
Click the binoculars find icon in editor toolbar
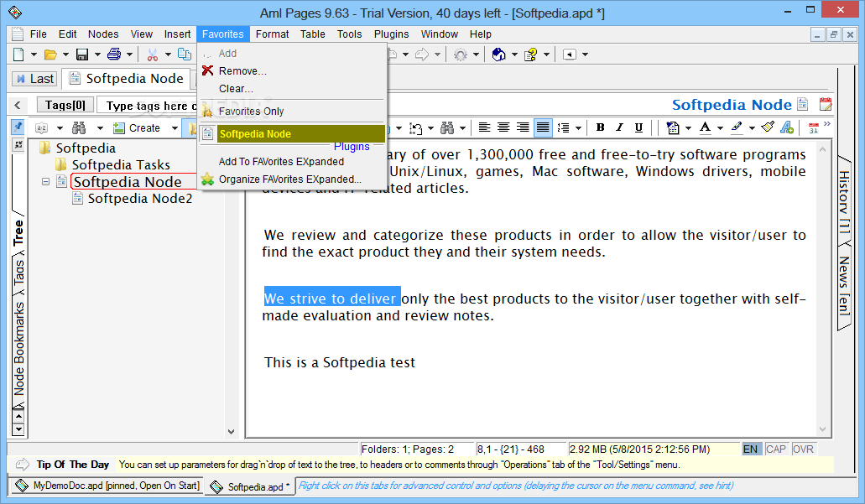point(447,128)
